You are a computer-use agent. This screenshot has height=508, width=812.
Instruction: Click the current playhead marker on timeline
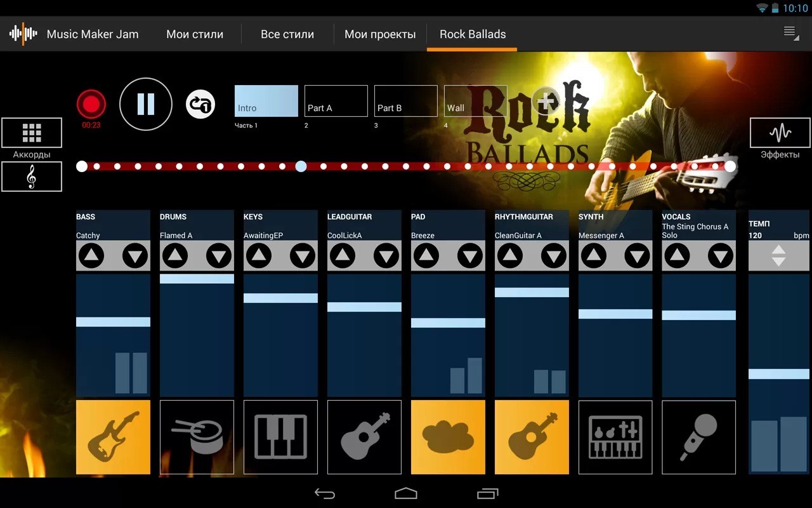(x=301, y=166)
